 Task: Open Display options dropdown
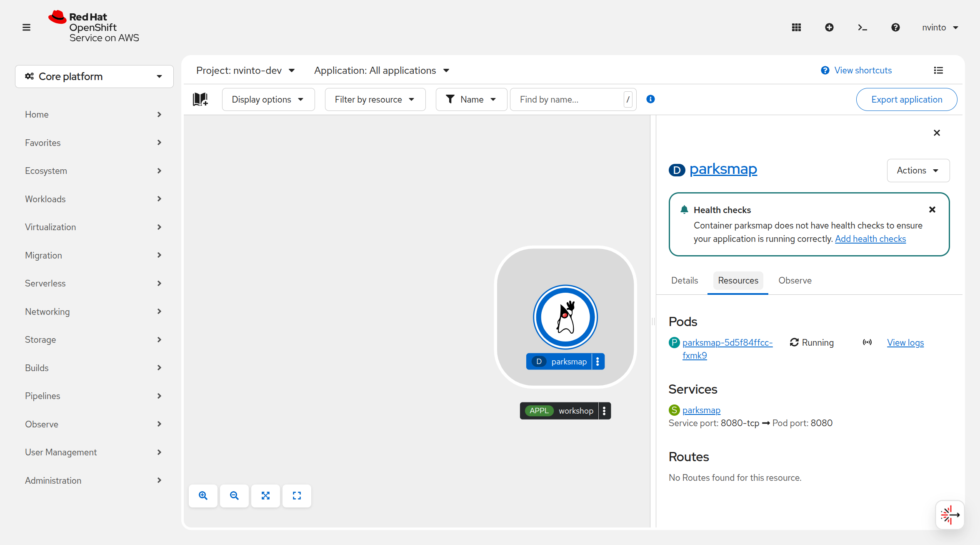point(268,99)
